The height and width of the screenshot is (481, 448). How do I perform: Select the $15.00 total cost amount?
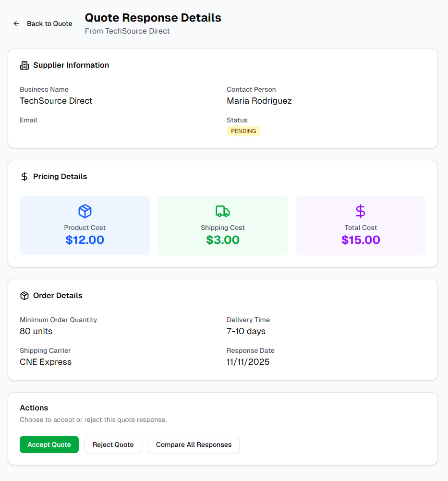click(x=361, y=240)
